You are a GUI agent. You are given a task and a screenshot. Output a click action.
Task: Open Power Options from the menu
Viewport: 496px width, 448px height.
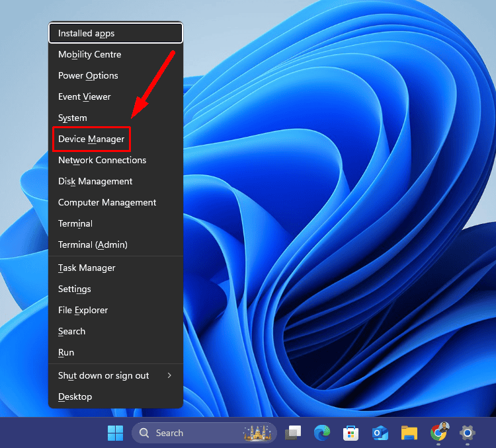tap(88, 75)
